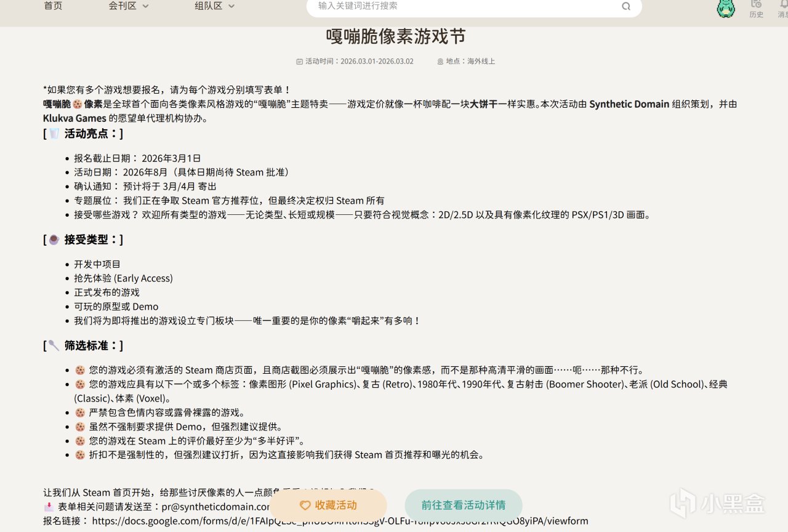Viewport: 788px width, 532px height.
Task: Click the line 报名截止日期： 2026年3月1日
Action: (x=137, y=158)
